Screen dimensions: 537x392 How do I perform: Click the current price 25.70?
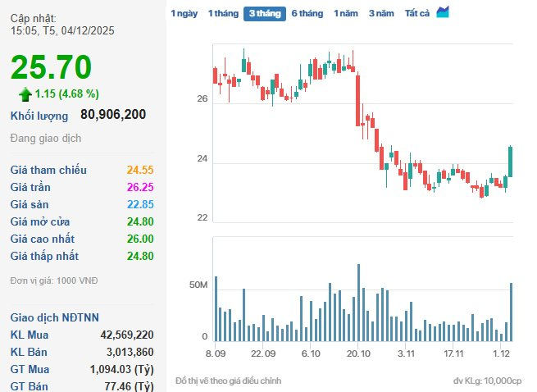51,67
